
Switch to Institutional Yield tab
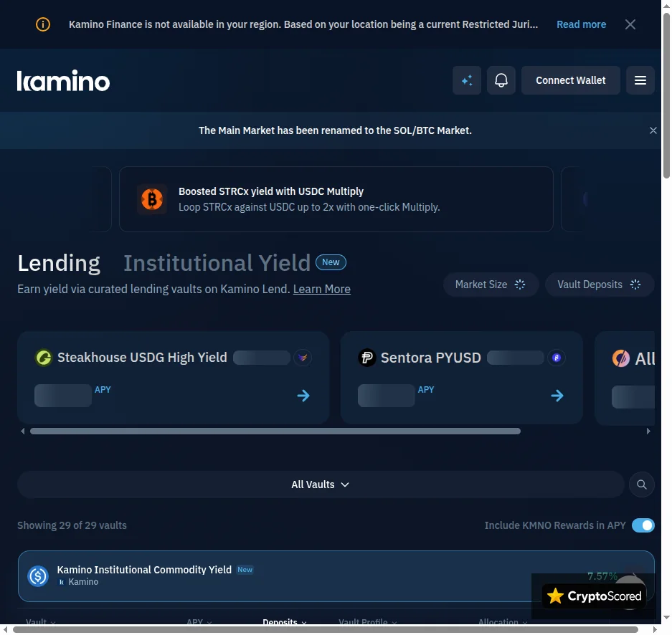[217, 263]
